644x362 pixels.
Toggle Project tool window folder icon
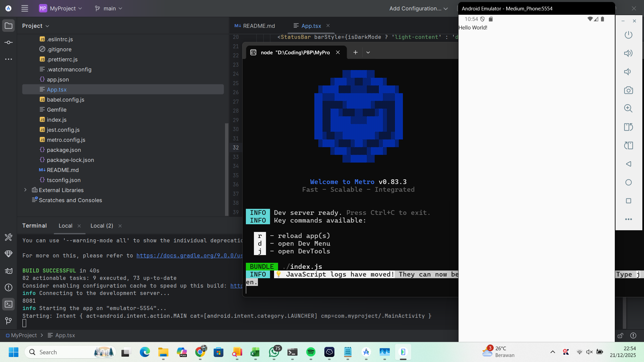coord(9,26)
